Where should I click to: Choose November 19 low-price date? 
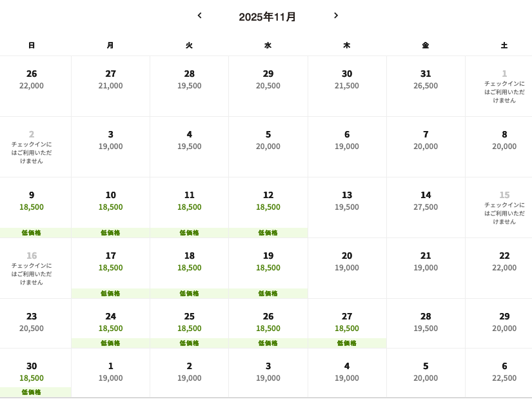click(x=268, y=261)
